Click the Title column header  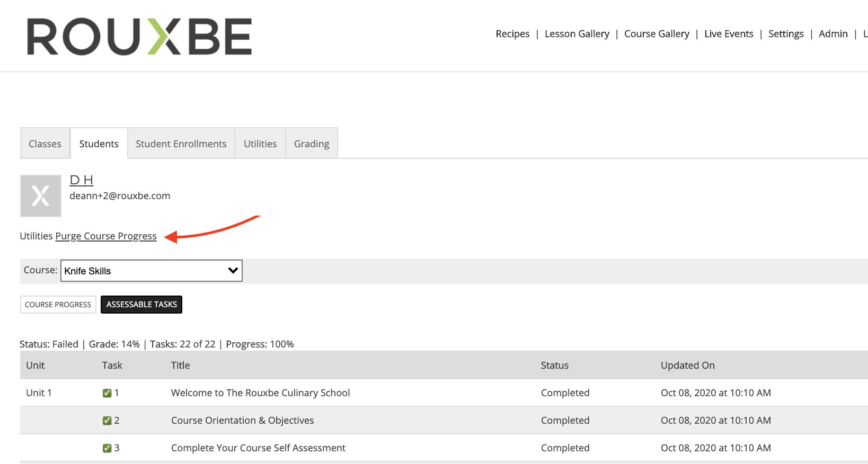180,365
